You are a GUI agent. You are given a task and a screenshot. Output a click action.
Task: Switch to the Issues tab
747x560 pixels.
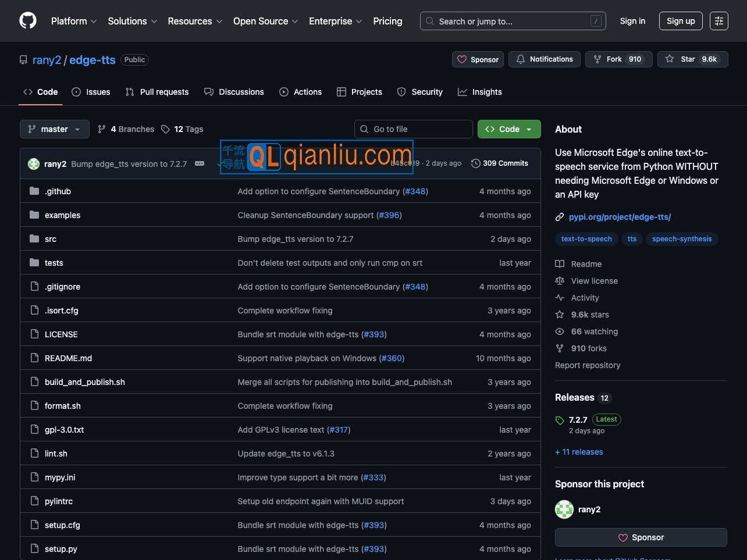[x=91, y=92]
